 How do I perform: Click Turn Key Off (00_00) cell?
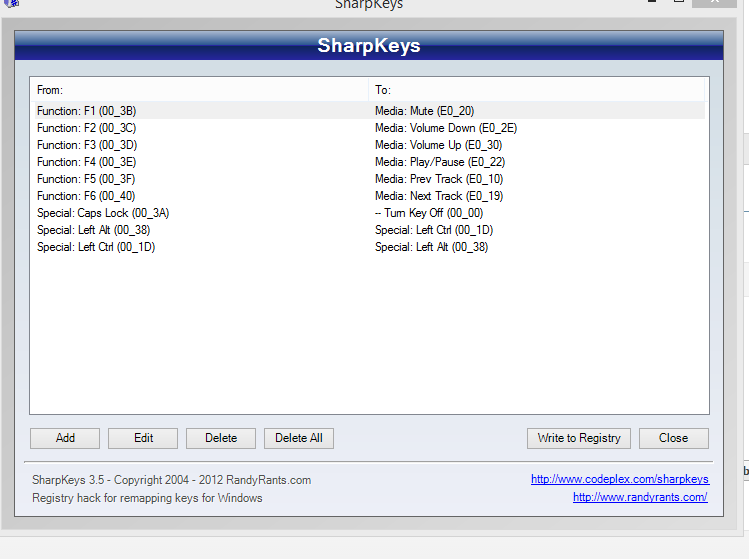[429, 213]
